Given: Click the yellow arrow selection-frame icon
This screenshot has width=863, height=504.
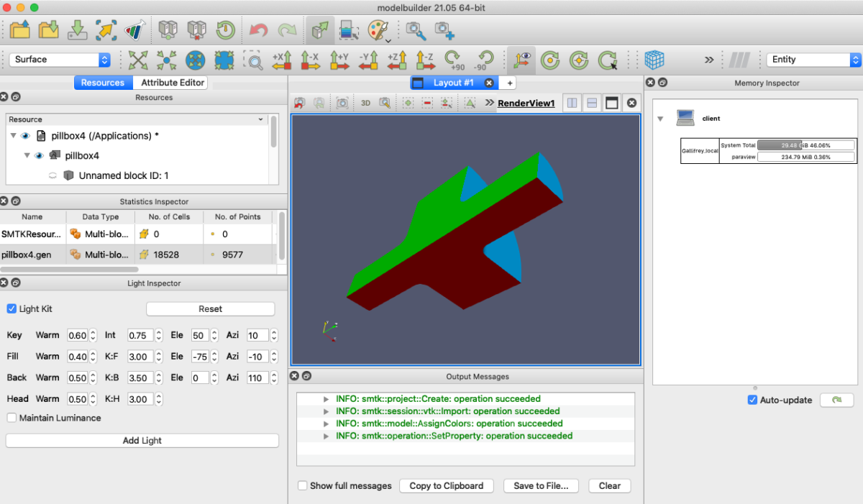Looking at the screenshot, I should click(106, 30).
